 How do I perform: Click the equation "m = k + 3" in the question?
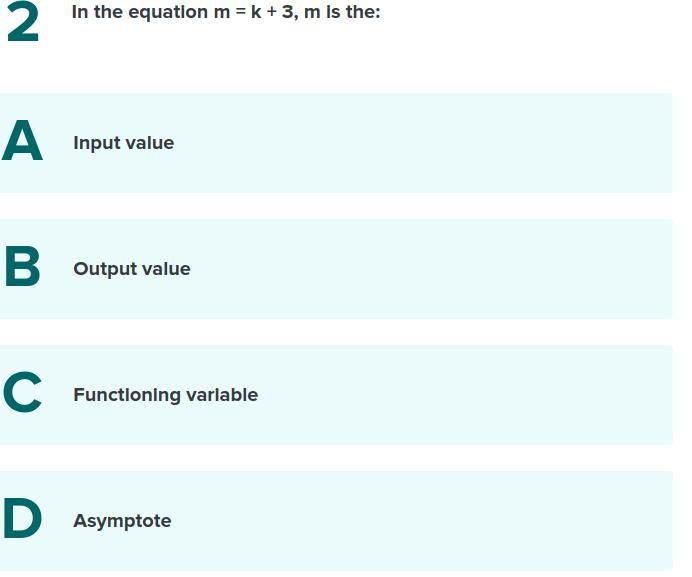253,12
